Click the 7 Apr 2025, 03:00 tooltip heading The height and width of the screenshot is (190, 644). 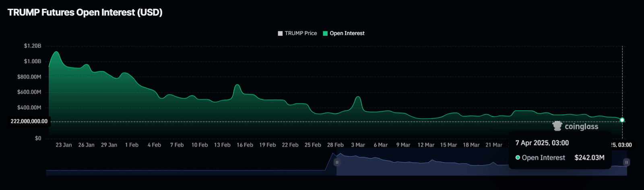542,143
